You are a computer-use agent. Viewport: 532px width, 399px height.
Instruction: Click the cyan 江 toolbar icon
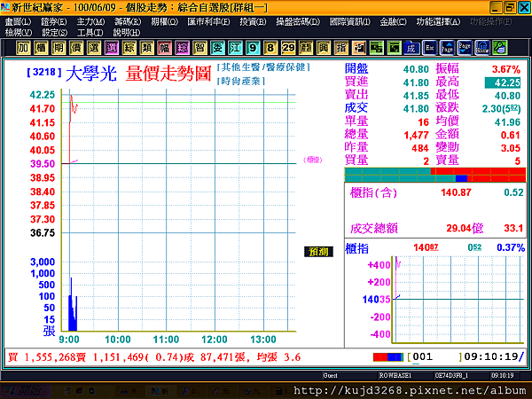pyautogui.click(x=235, y=48)
